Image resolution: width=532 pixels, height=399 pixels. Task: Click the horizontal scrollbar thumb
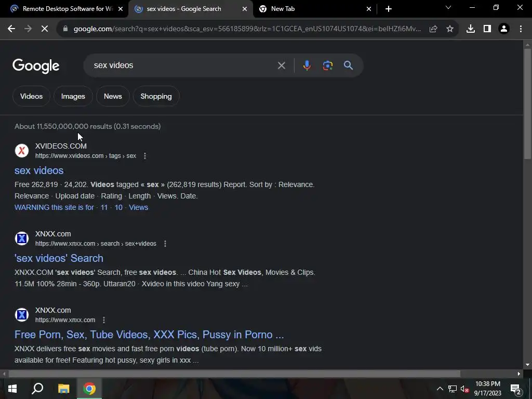(x=234, y=374)
